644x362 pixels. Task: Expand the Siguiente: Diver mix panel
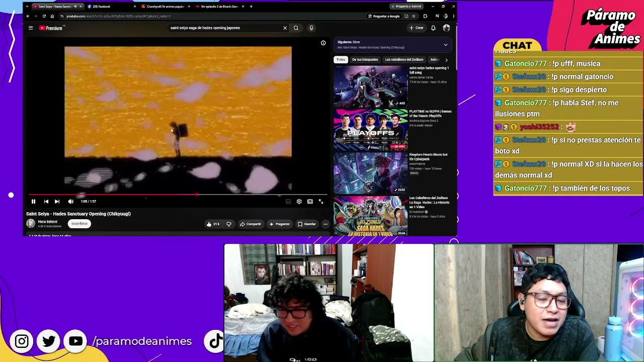[445, 45]
